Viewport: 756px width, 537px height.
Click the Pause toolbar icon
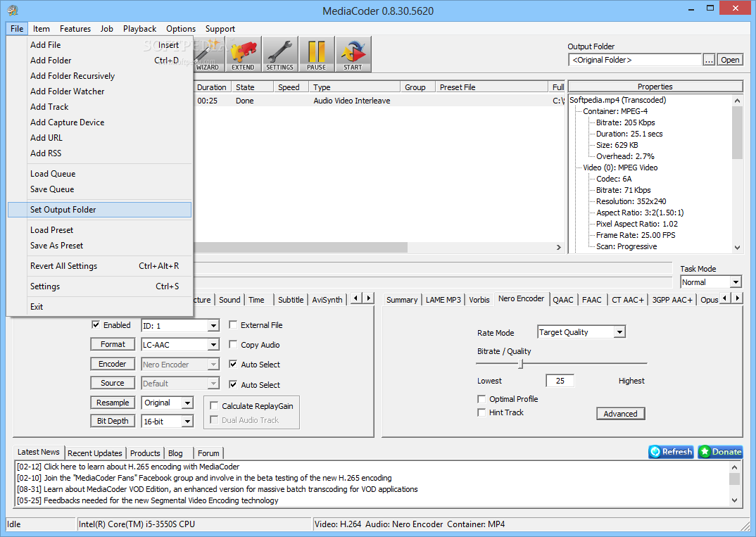[316, 54]
